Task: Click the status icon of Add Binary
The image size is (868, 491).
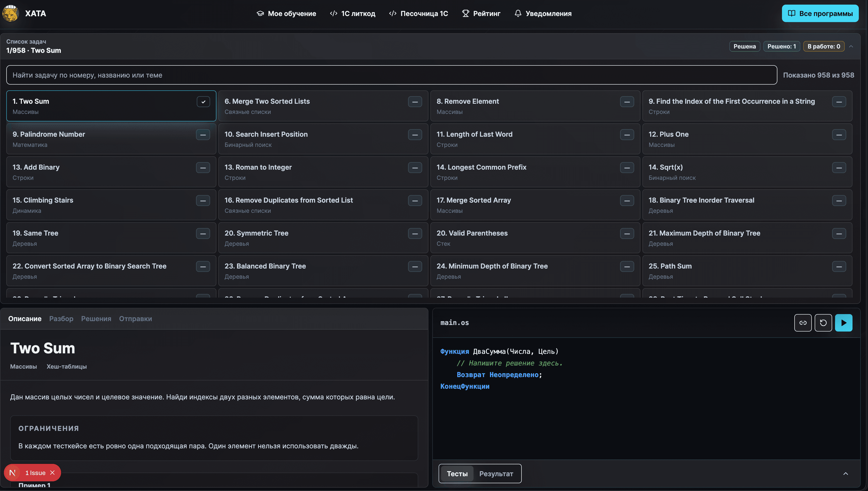Action: point(203,168)
